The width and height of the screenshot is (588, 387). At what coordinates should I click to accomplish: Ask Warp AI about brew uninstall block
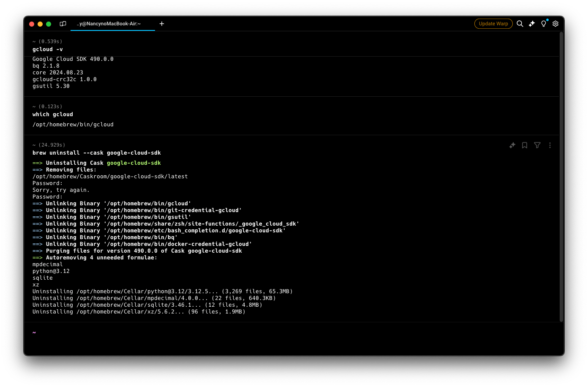pos(512,145)
